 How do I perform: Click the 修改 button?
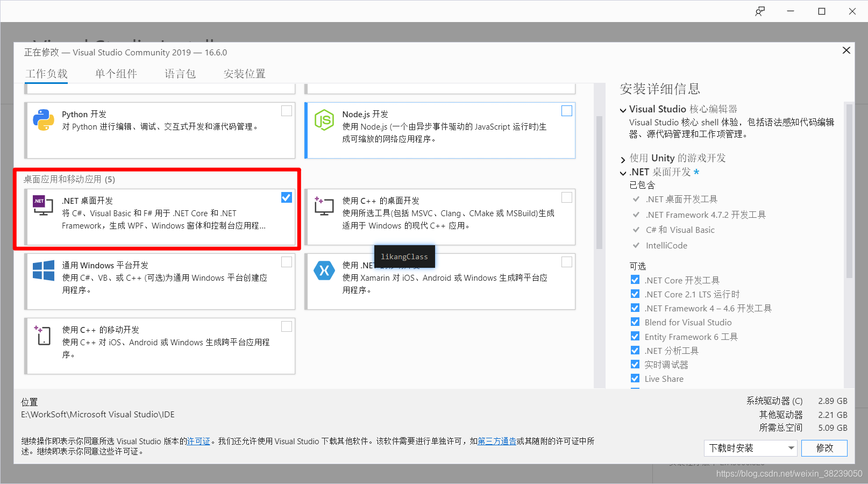point(824,448)
